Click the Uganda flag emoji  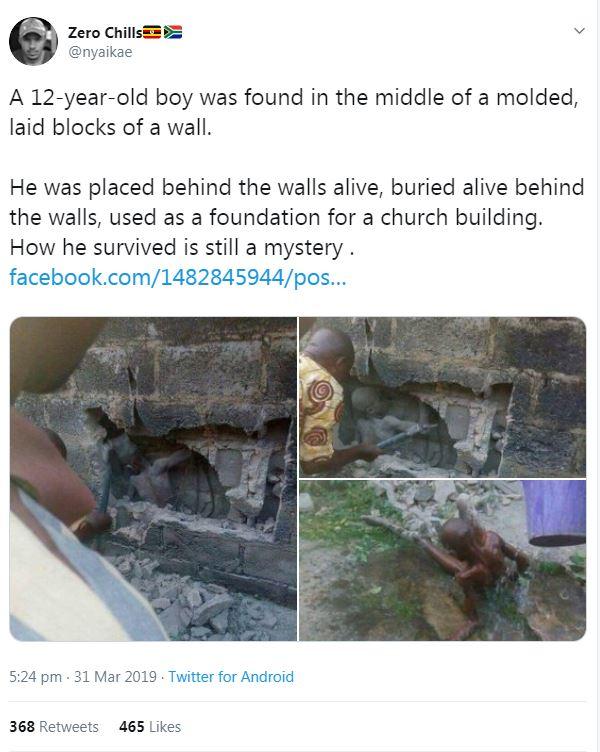(x=152, y=32)
